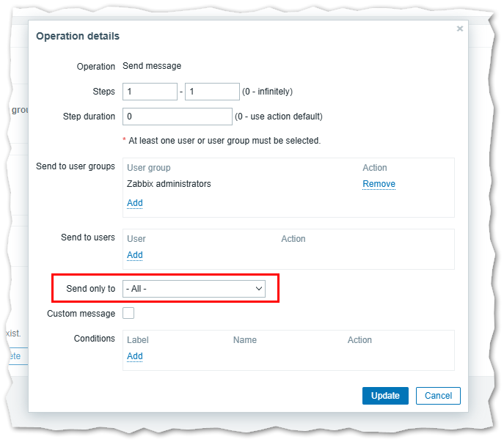
Task: Remove the Zabbix administrators user group
Action: click(x=379, y=184)
